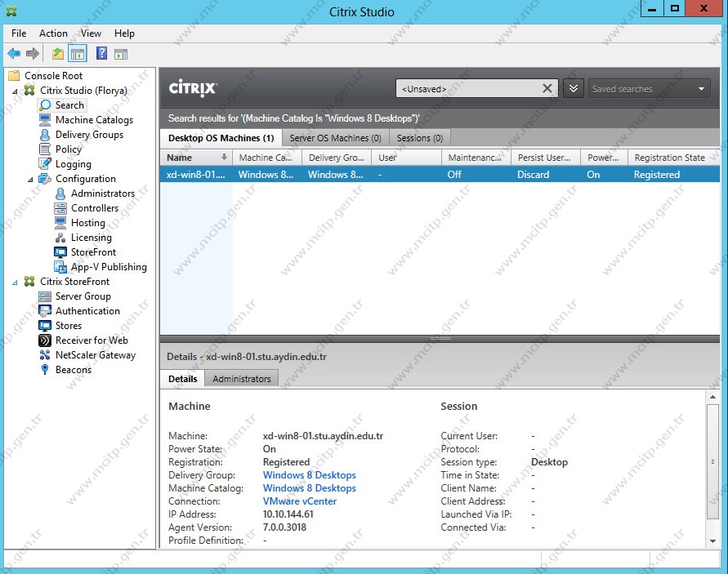Click the NetScaler Gateway icon

coord(45,355)
